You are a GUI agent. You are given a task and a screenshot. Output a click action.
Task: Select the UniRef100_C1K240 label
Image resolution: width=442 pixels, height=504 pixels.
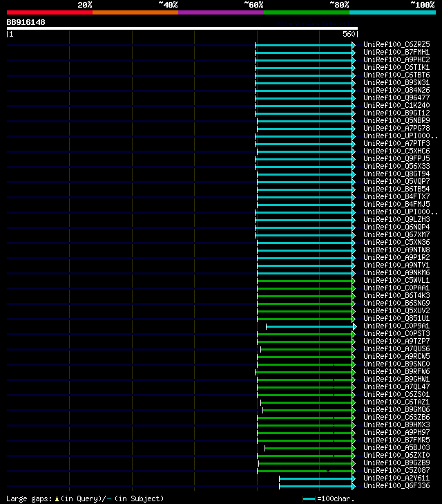pyautogui.click(x=396, y=105)
